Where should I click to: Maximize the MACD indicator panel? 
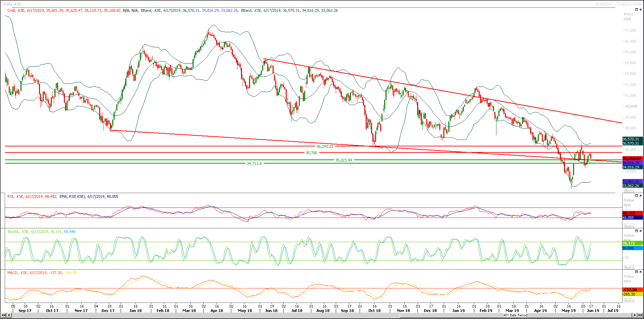pyautogui.click(x=637, y=272)
